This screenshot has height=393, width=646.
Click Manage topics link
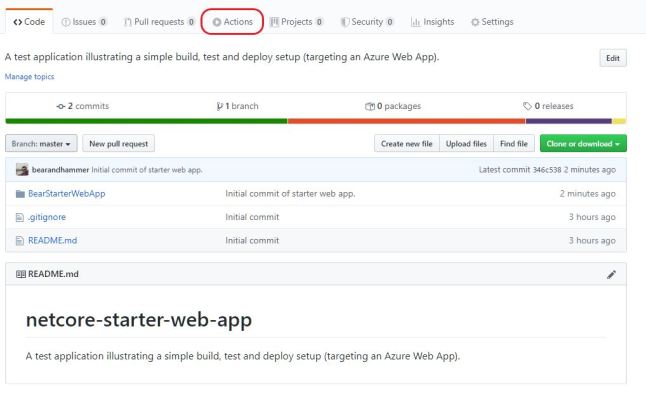pyautogui.click(x=29, y=77)
